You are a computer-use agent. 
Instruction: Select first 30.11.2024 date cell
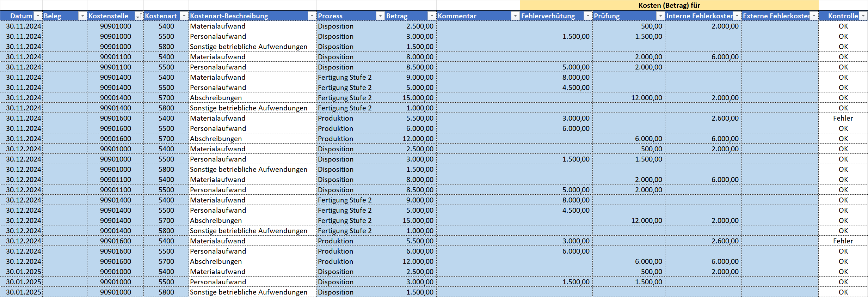pyautogui.click(x=21, y=26)
